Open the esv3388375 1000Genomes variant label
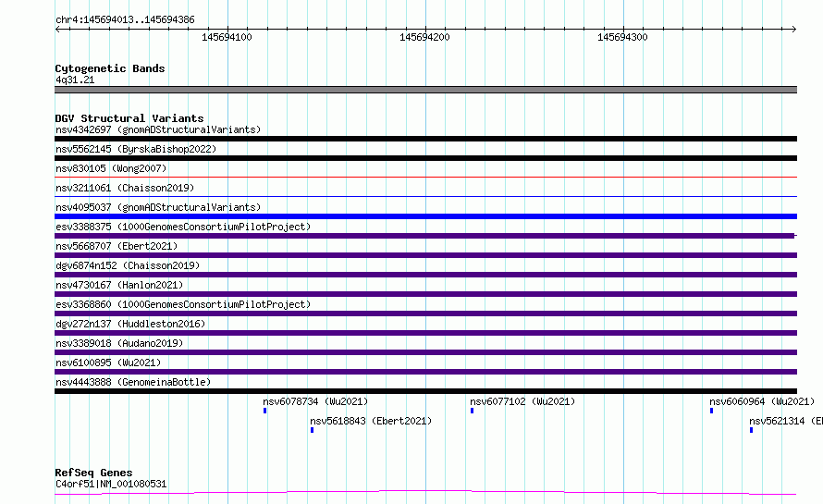 (x=183, y=227)
